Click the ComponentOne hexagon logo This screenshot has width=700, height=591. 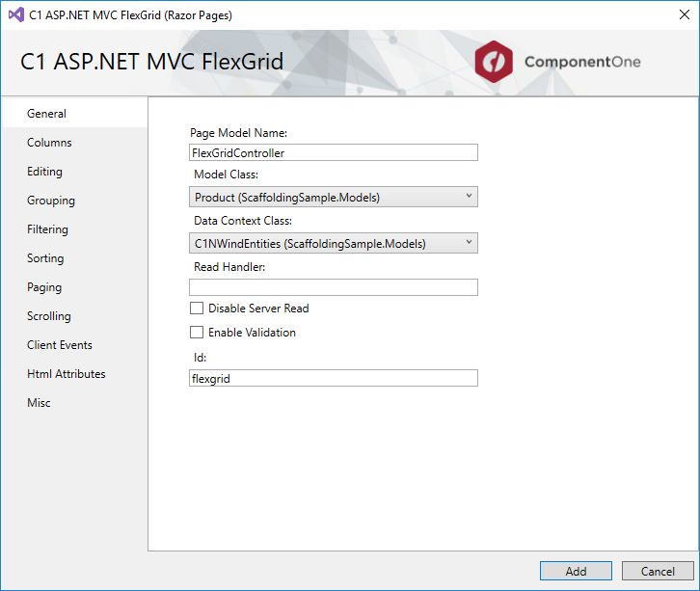point(494,62)
